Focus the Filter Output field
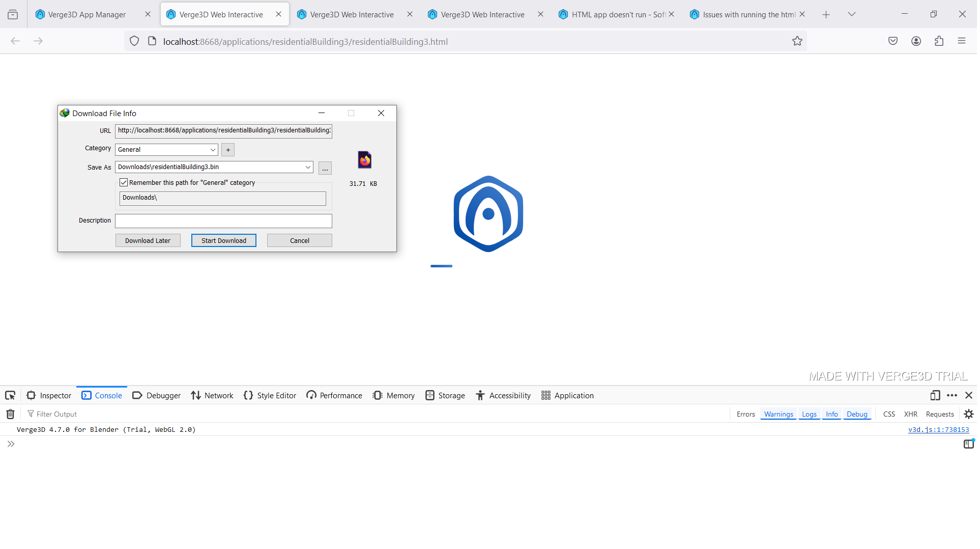The image size is (980, 549). click(377, 415)
